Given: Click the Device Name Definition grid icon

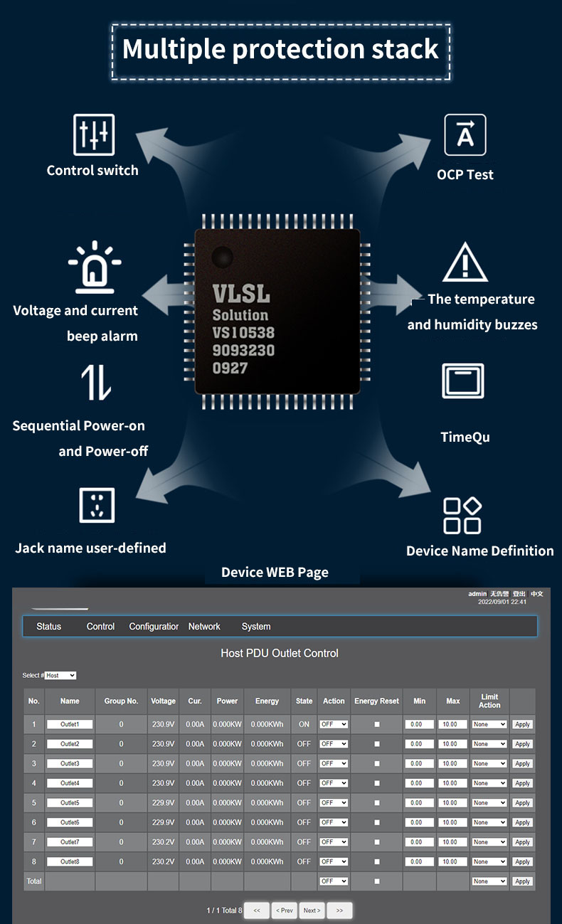Looking at the screenshot, I should point(462,516).
